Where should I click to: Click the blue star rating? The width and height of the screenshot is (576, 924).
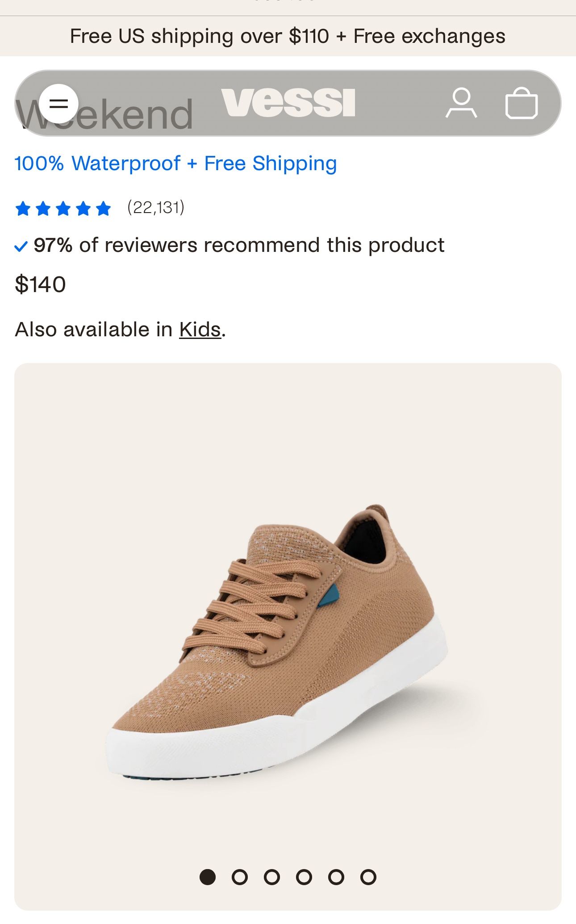[63, 208]
